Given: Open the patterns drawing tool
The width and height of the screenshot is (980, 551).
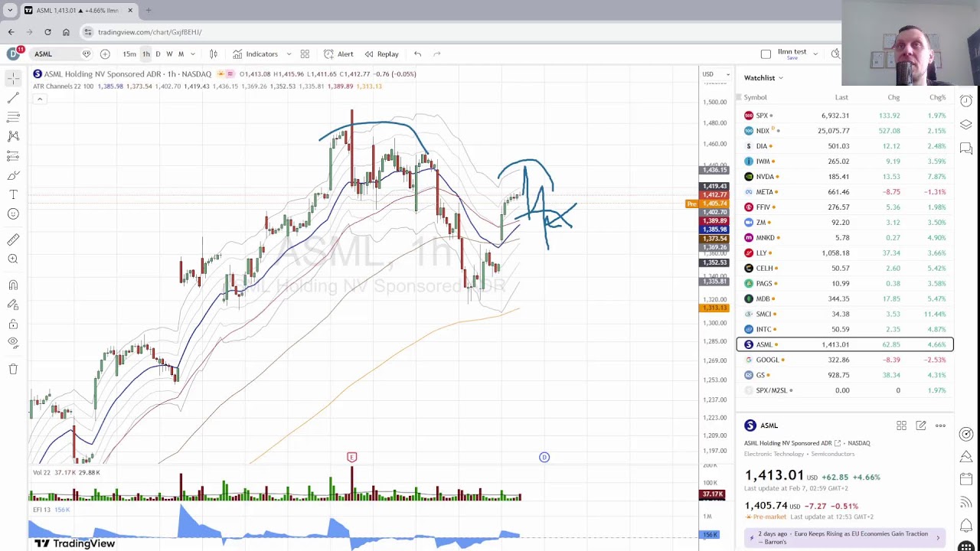Looking at the screenshot, I should [13, 136].
